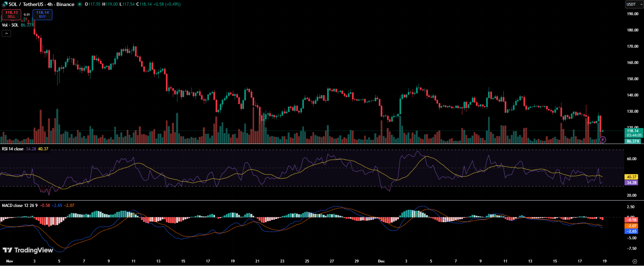Collapse the indicator legend with arrow button

pos(6,33)
